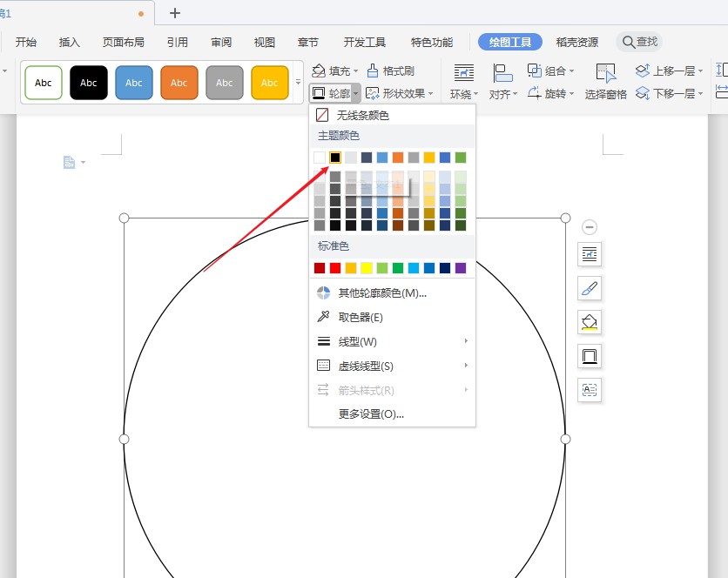
Task: Switch to the 开发工具 tab
Action: point(365,43)
